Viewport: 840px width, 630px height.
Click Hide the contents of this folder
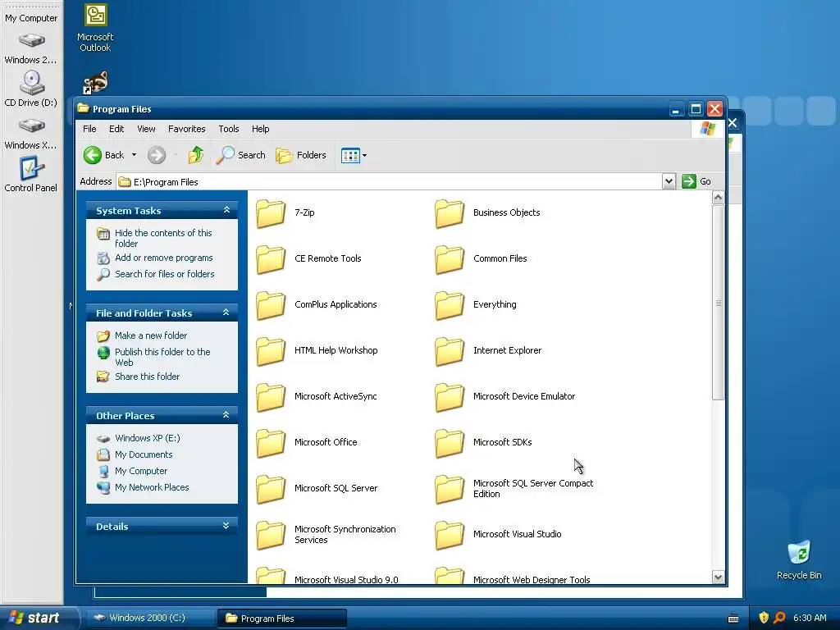[163, 239]
